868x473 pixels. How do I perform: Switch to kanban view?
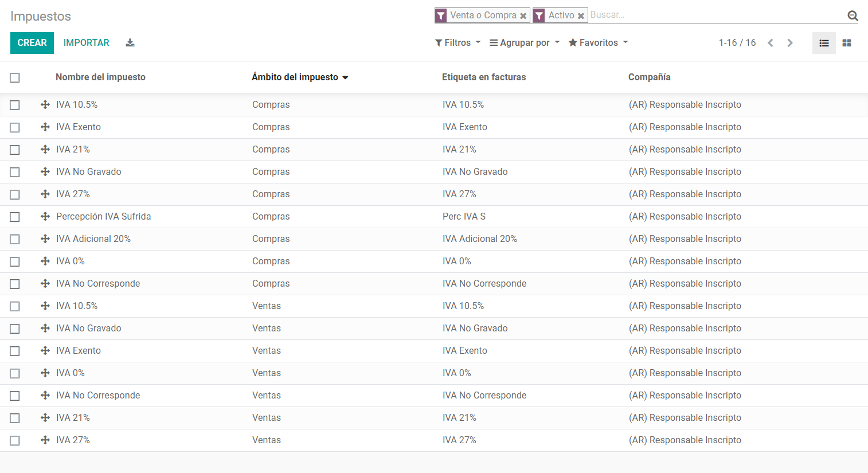click(846, 43)
